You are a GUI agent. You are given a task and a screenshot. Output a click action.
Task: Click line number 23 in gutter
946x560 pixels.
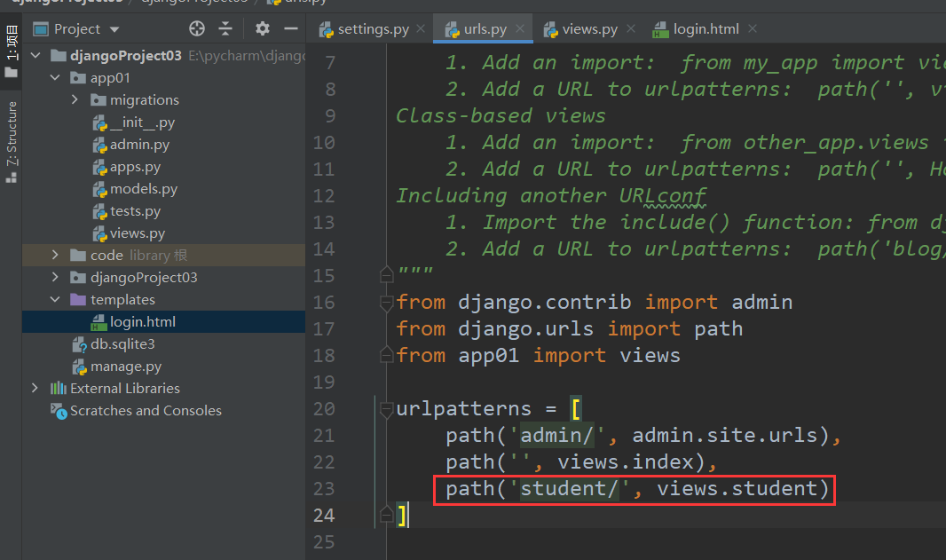click(324, 488)
